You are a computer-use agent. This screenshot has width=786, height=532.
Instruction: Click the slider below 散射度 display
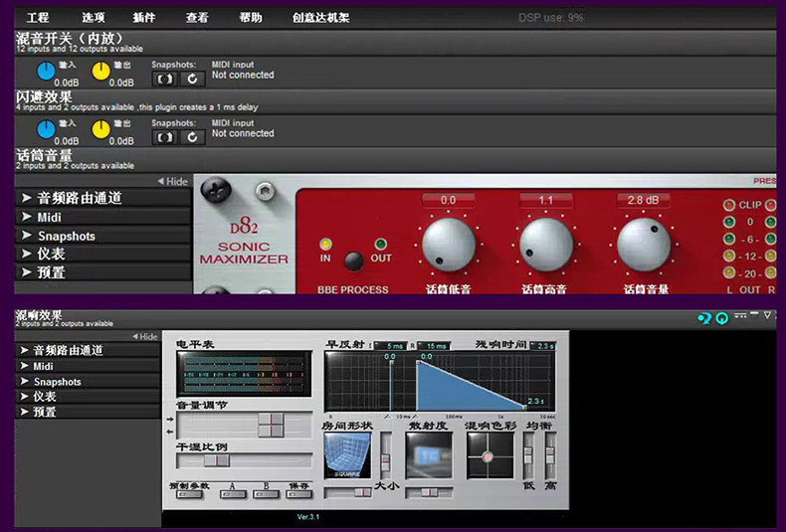(x=429, y=493)
